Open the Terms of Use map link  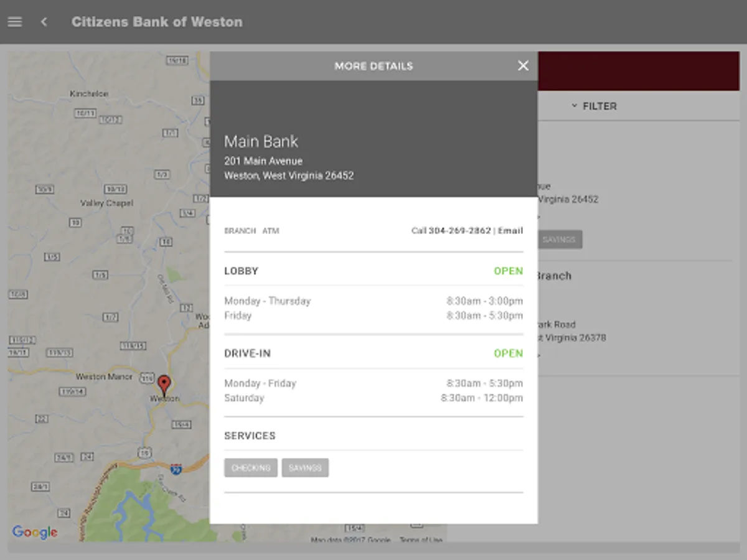(x=421, y=540)
